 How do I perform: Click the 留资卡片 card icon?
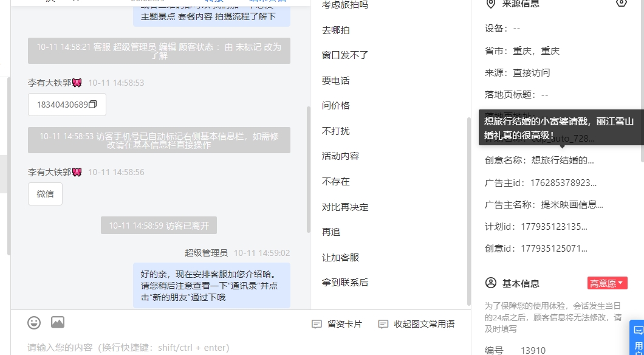point(317,324)
